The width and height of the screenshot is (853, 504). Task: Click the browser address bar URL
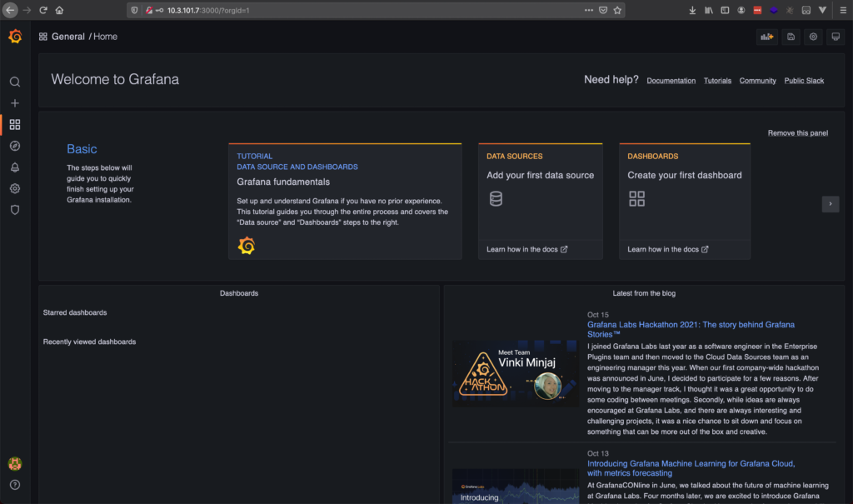[x=208, y=10]
